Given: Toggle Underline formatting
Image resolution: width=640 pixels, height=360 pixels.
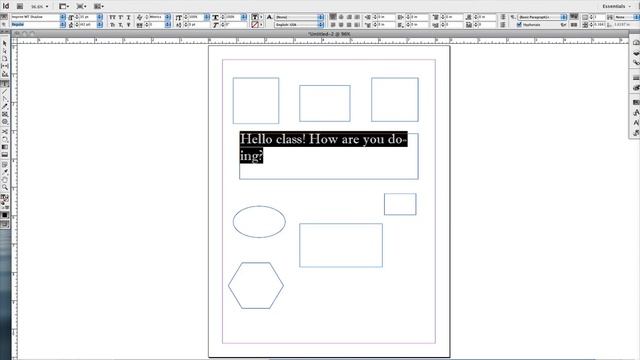Looking at the screenshot, I should pos(129,17).
